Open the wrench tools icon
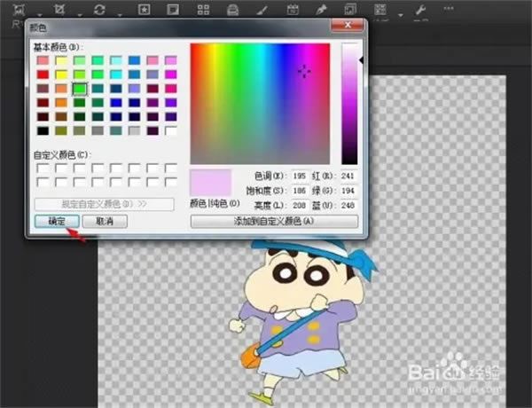 (x=420, y=10)
